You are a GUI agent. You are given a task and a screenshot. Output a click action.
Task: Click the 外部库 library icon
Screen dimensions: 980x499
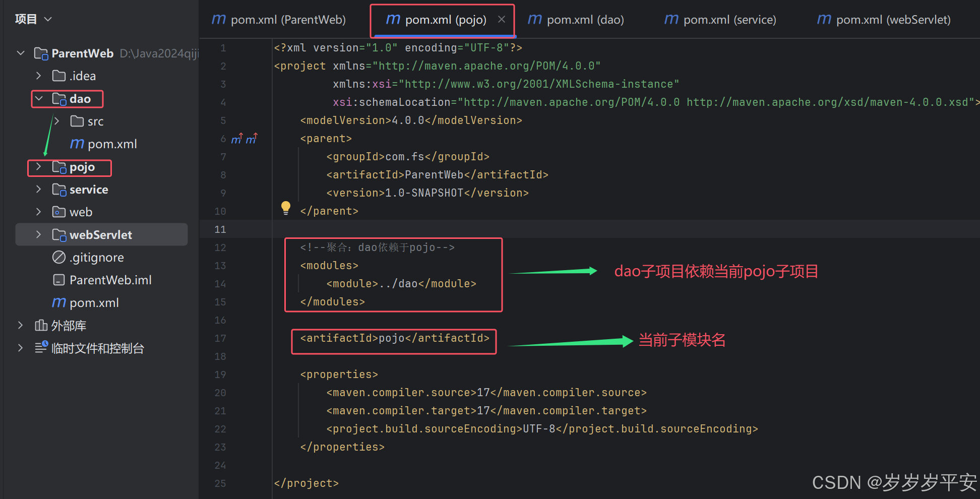pyautogui.click(x=41, y=325)
